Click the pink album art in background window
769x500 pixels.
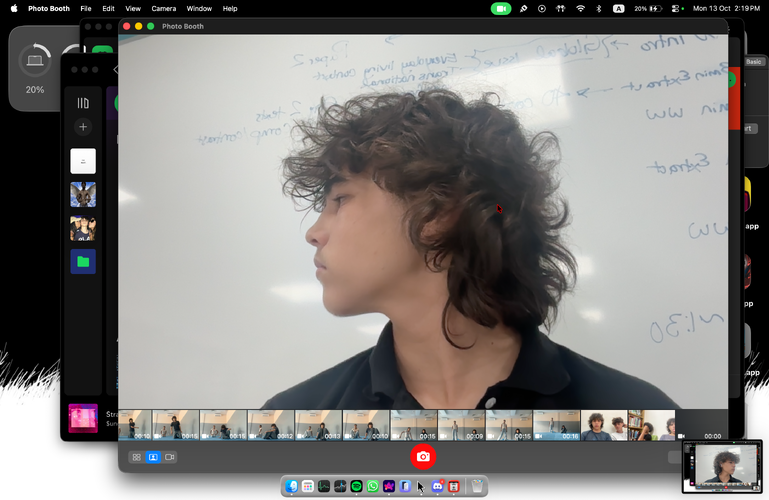click(83, 418)
